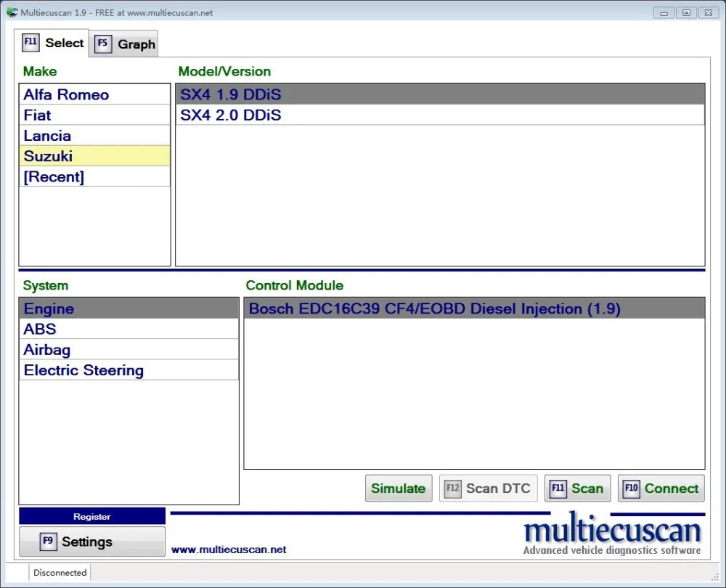Run Scan with the F11 Scan button
This screenshot has width=726, height=588.
pyautogui.click(x=577, y=488)
